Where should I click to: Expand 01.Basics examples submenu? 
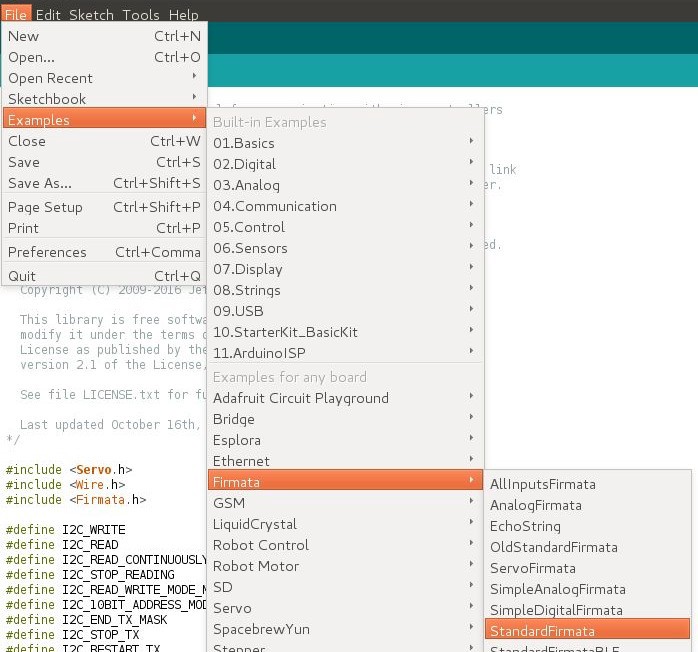tap(345, 143)
